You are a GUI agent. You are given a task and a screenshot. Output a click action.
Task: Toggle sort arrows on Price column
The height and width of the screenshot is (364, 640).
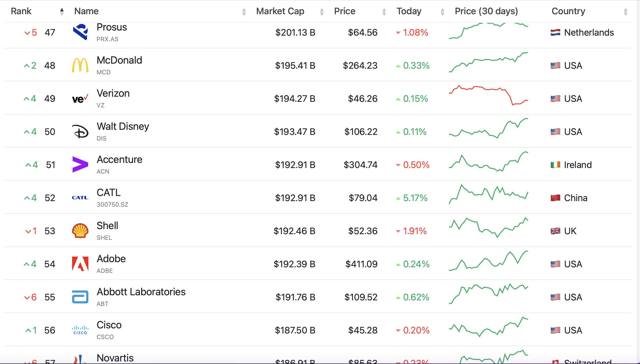click(x=384, y=11)
